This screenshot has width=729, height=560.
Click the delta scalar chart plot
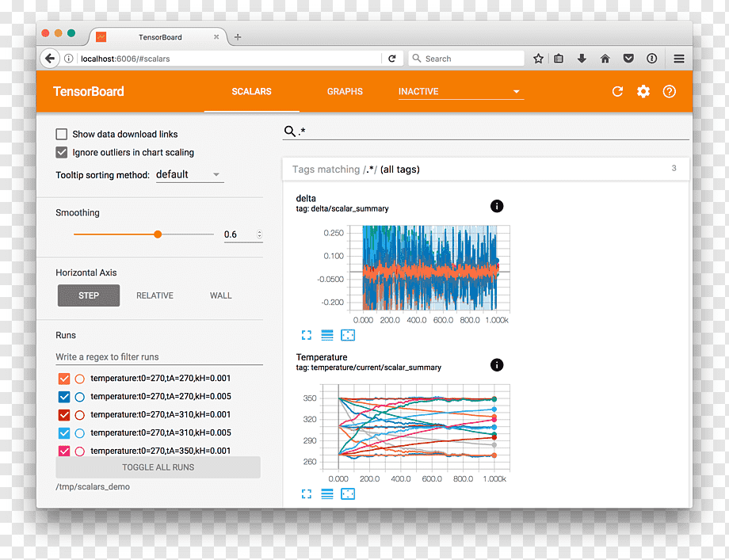click(x=429, y=268)
